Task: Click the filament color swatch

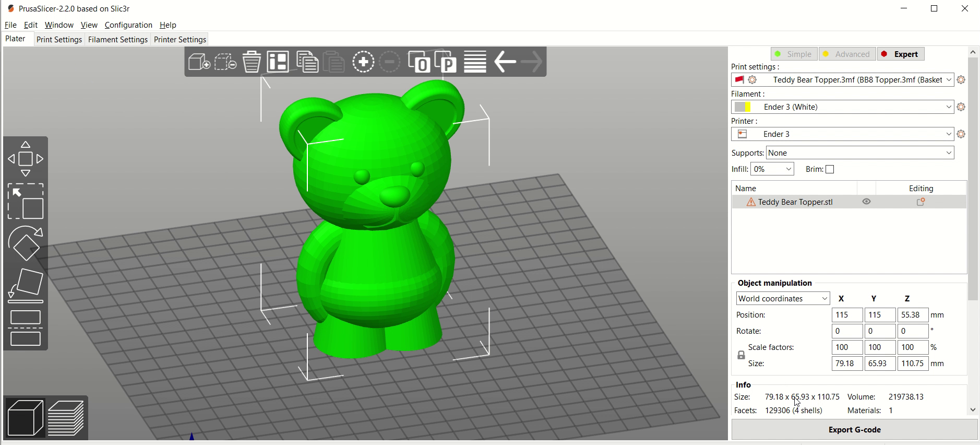Action: point(743,107)
